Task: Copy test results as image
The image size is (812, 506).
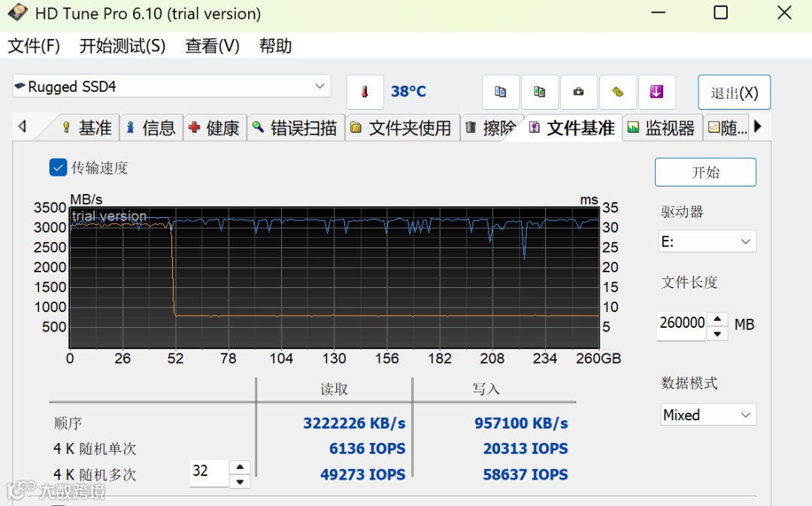Action: [x=541, y=92]
